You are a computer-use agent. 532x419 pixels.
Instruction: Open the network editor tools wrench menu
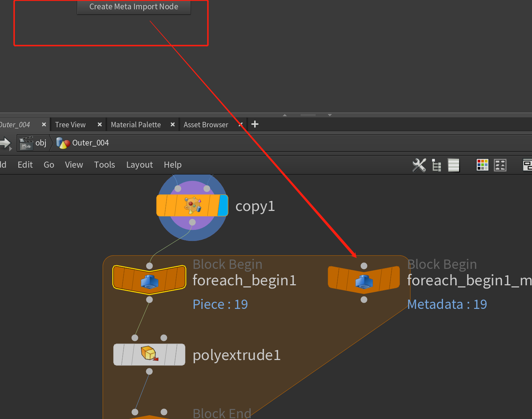(x=419, y=165)
